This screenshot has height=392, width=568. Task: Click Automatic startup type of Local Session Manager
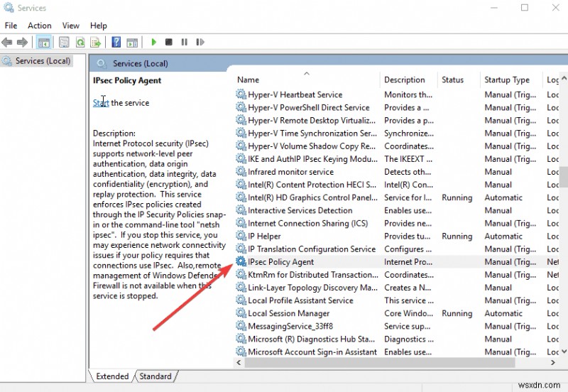pyautogui.click(x=503, y=313)
